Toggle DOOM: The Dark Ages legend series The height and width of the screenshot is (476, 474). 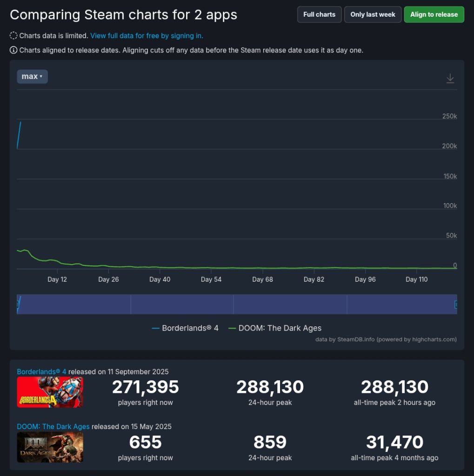(x=274, y=328)
